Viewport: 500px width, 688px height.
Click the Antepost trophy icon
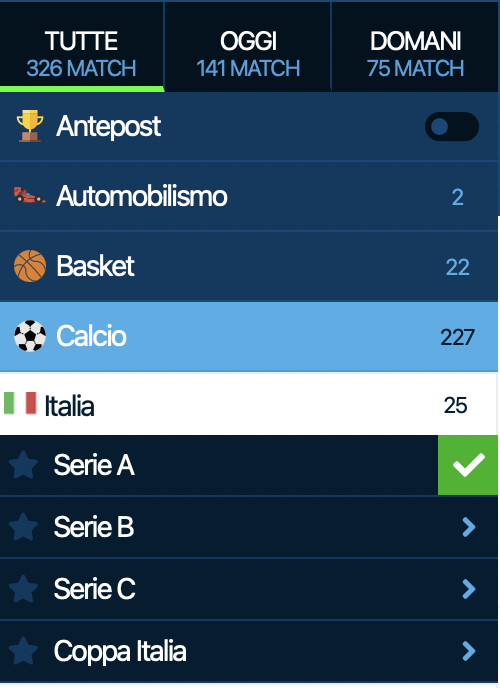(x=30, y=126)
